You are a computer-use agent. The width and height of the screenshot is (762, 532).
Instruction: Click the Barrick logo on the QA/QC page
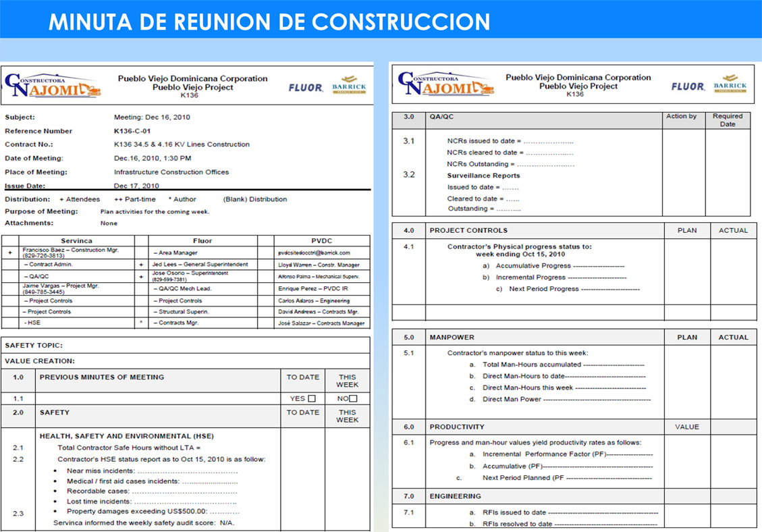click(730, 84)
